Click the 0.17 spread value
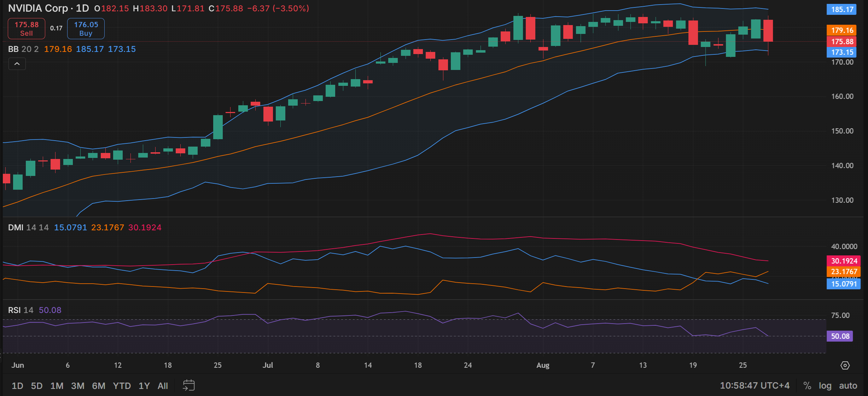 (x=56, y=28)
